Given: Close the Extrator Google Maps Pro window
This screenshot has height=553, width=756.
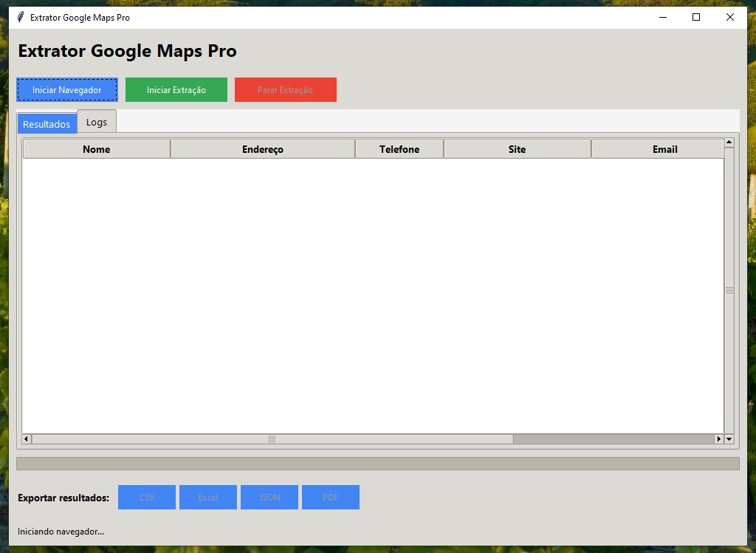Looking at the screenshot, I should pos(730,18).
